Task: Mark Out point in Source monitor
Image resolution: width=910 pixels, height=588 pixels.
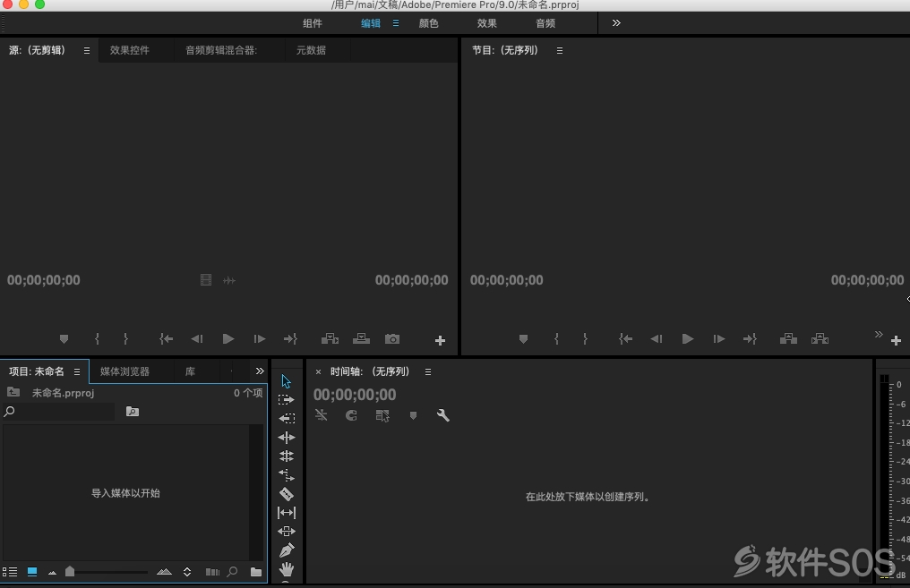Action: click(x=125, y=338)
